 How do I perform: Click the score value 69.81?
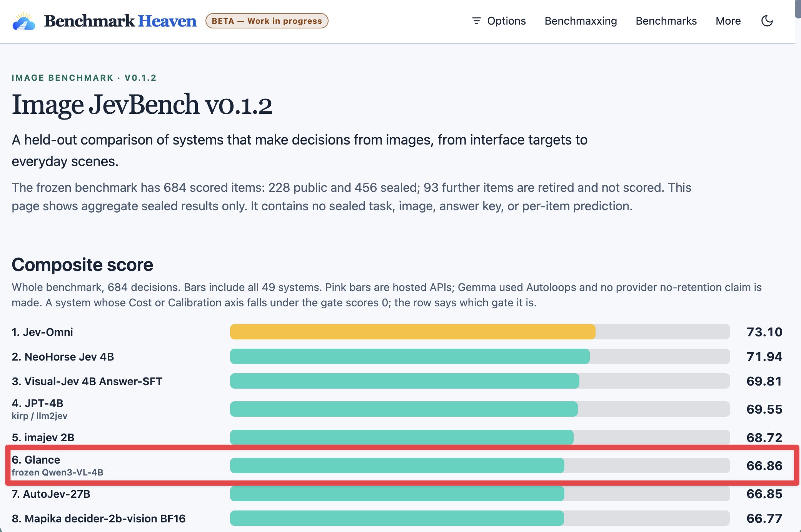764,381
